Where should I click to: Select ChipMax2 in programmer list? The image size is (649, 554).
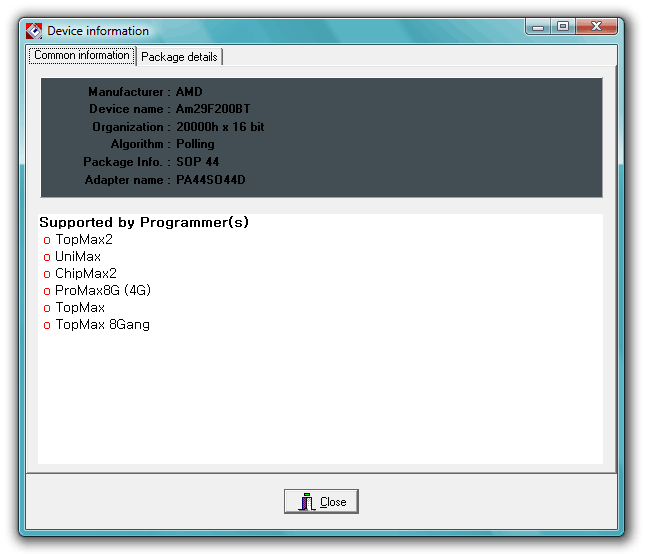tap(86, 273)
